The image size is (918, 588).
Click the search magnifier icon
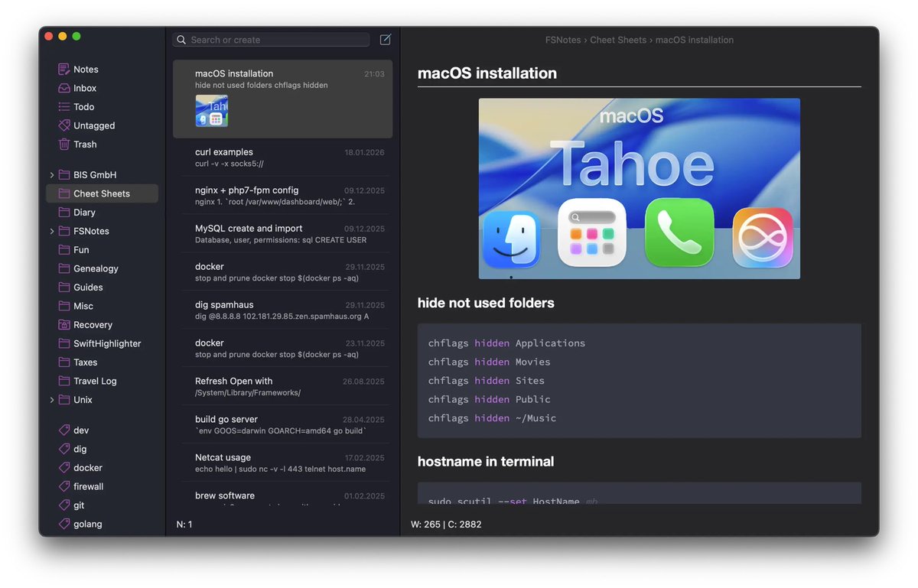(x=181, y=40)
